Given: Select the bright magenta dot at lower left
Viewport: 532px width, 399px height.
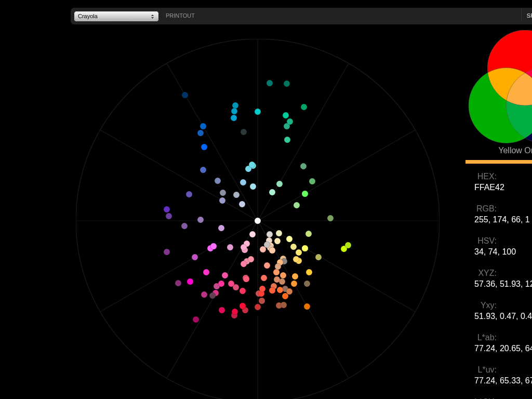Looking at the screenshot, I should (x=190, y=282).
